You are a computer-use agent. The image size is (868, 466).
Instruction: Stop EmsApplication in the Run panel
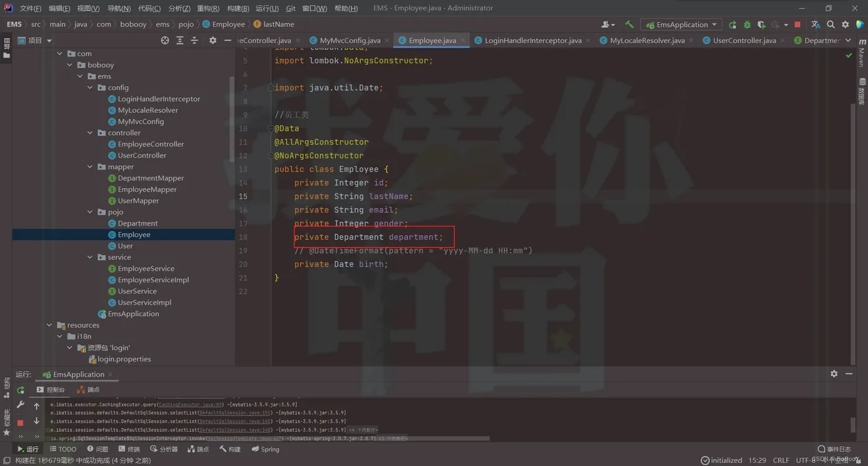coord(20,423)
